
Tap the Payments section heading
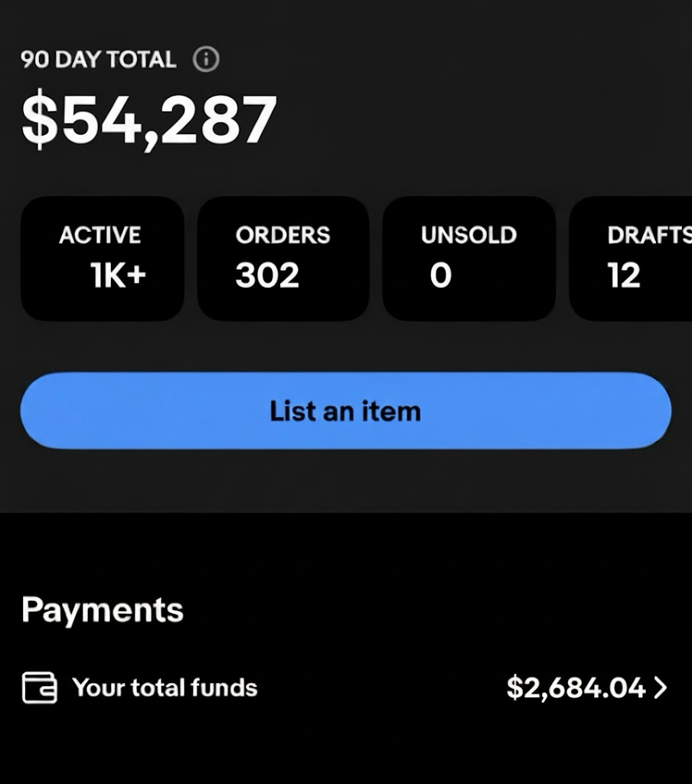click(102, 610)
